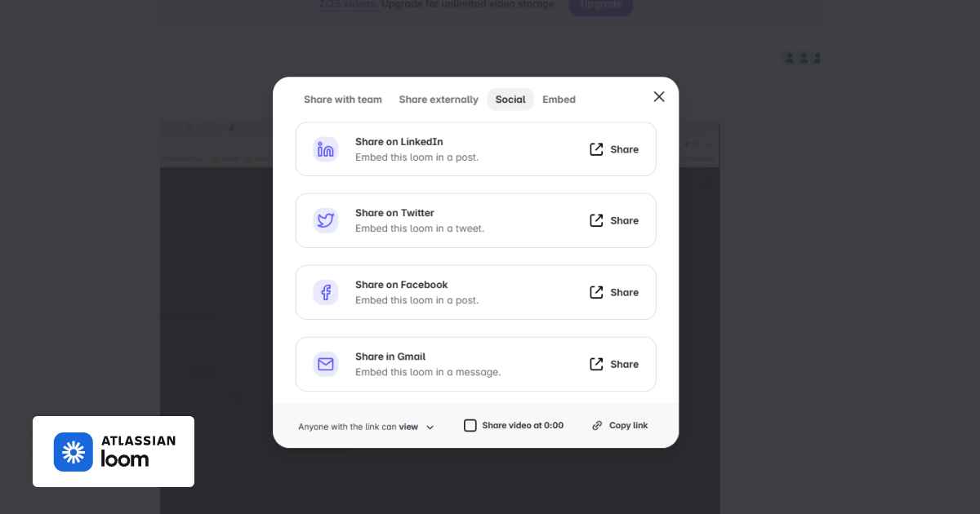
Task: Close the share dialog with X
Action: (x=659, y=97)
